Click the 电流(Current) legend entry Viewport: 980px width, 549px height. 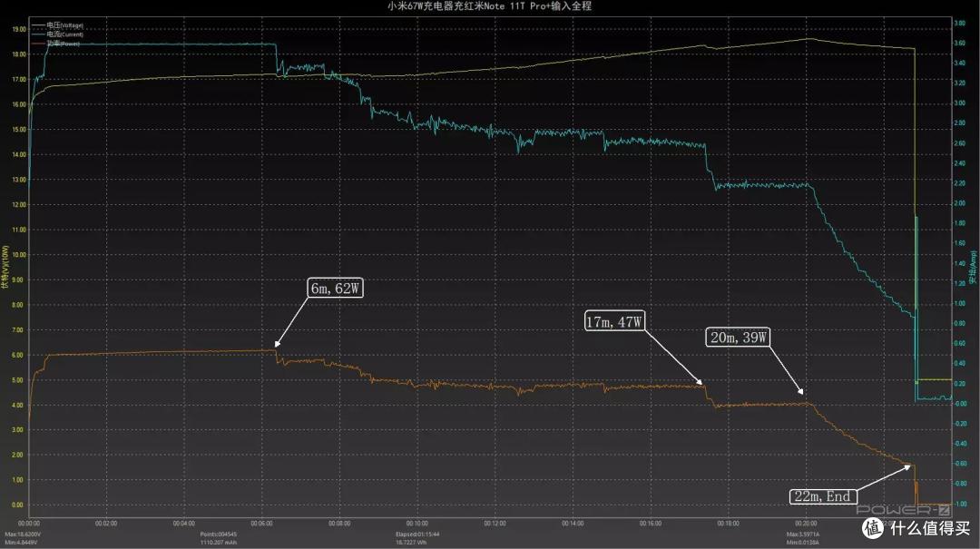click(x=57, y=34)
